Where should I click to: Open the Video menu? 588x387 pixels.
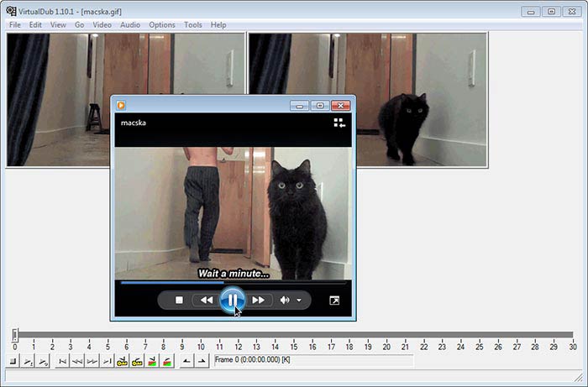(x=102, y=25)
